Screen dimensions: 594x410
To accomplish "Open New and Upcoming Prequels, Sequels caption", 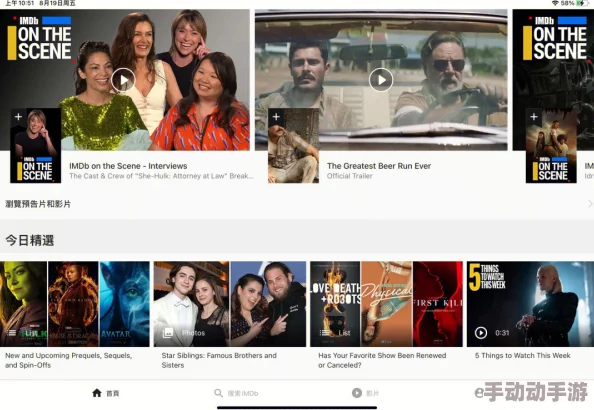I will point(69,360).
